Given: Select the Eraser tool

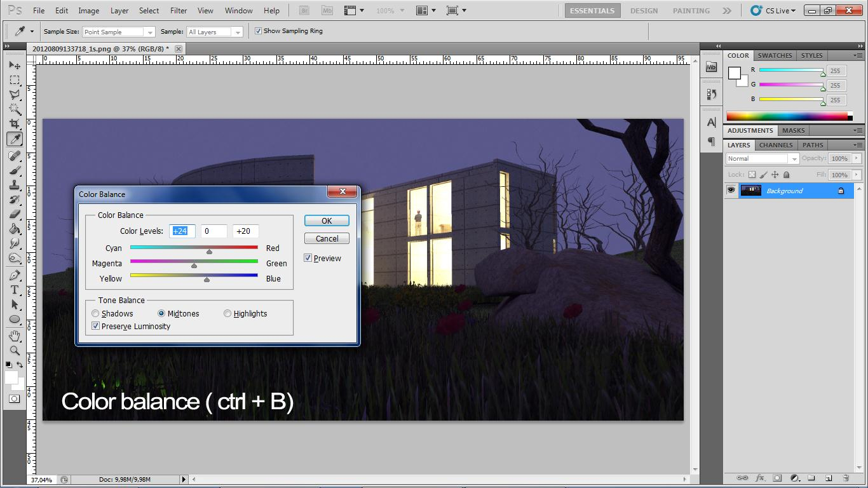Looking at the screenshot, I should (x=15, y=214).
